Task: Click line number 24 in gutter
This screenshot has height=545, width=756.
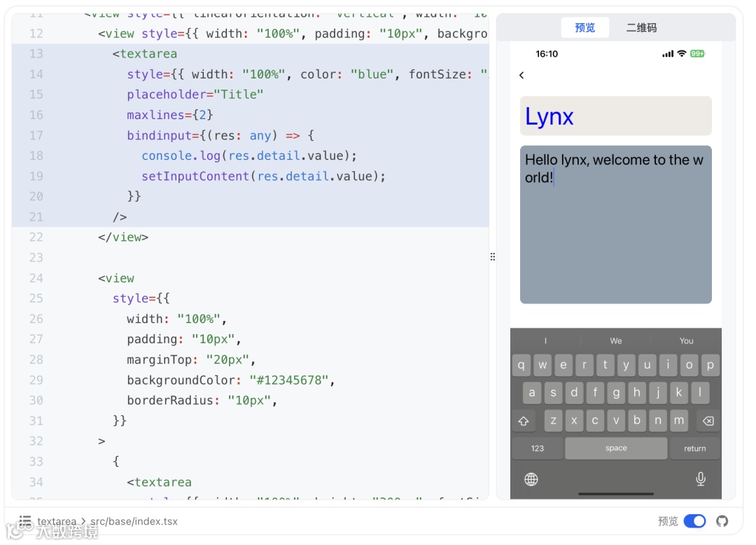Action: pyautogui.click(x=36, y=278)
